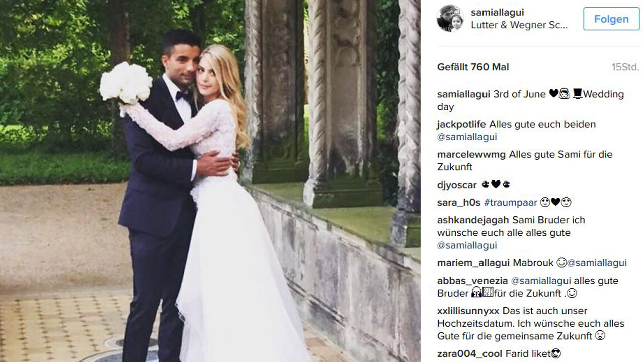
Task: Open marcelewwmg commenter profile
Action: tap(471, 155)
